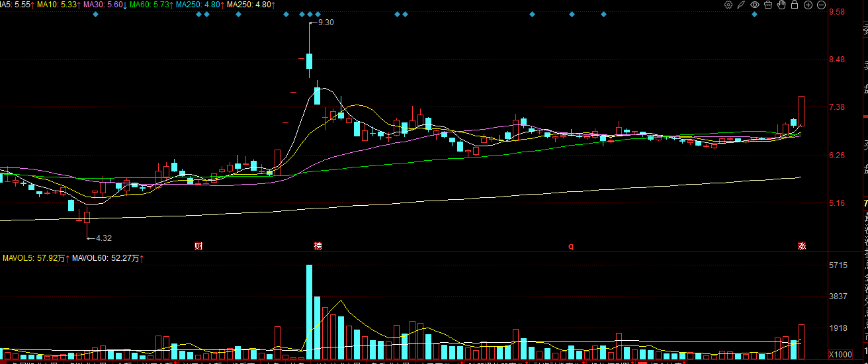Zoom in with the circled plus icon
868x364 pixels.
point(808,5)
